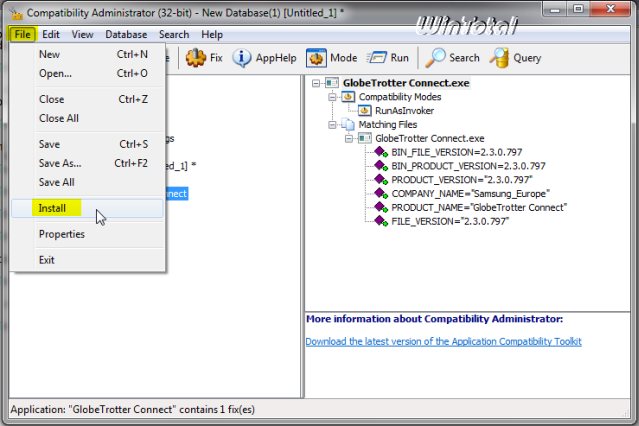
Task: Open the View menu
Action: click(82, 35)
